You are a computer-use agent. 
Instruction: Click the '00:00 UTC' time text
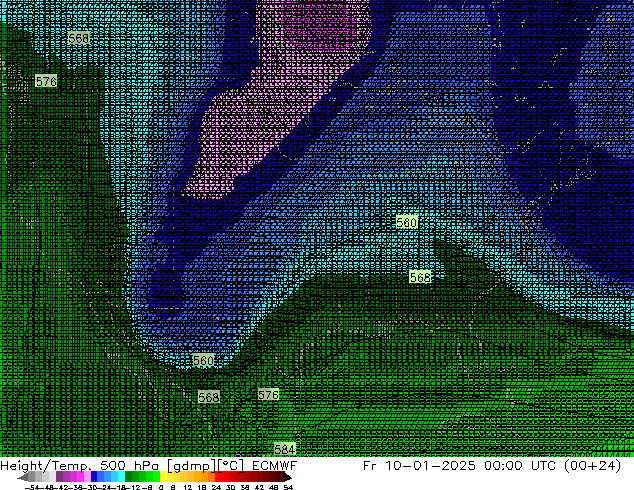522,466
